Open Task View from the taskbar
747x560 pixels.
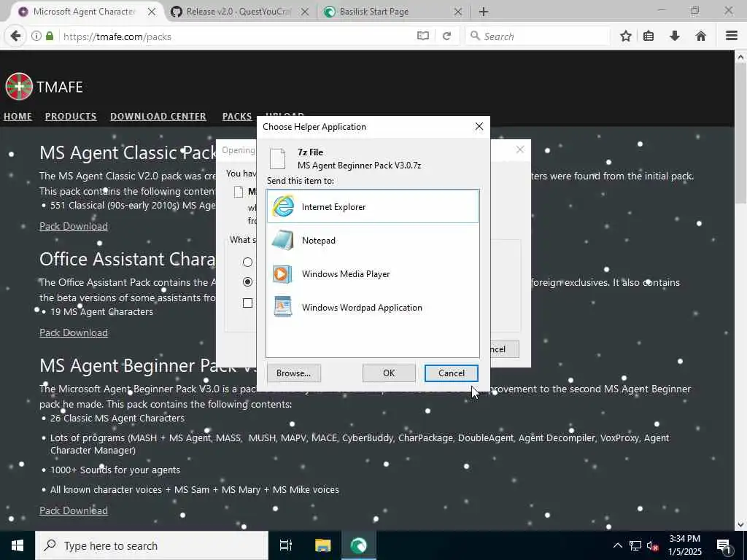[286, 545]
